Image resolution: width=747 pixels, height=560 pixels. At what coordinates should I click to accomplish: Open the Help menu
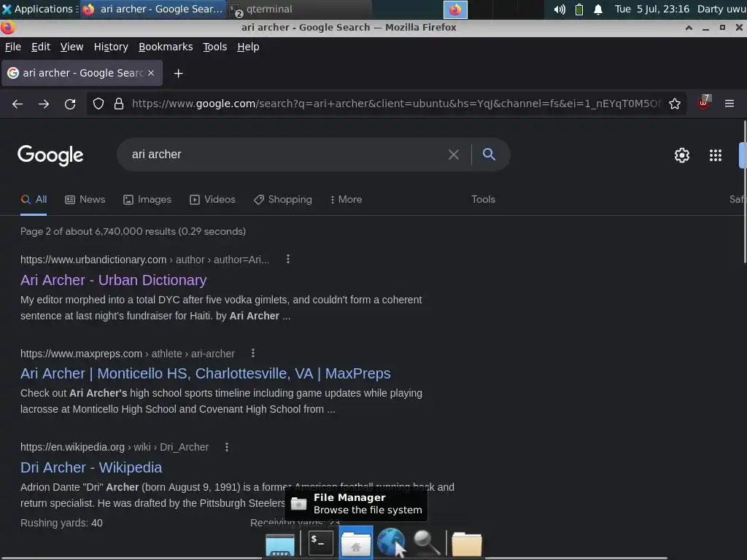coord(248,47)
